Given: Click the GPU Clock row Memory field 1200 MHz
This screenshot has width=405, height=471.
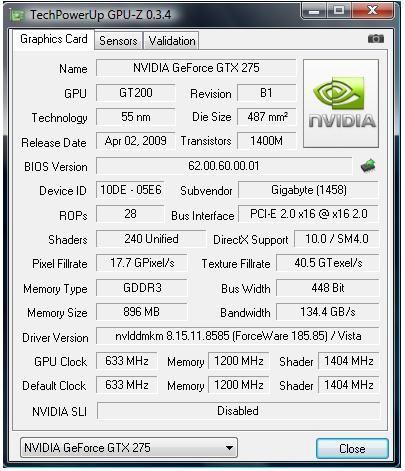Looking at the screenshot, I should pyautogui.click(x=239, y=361).
